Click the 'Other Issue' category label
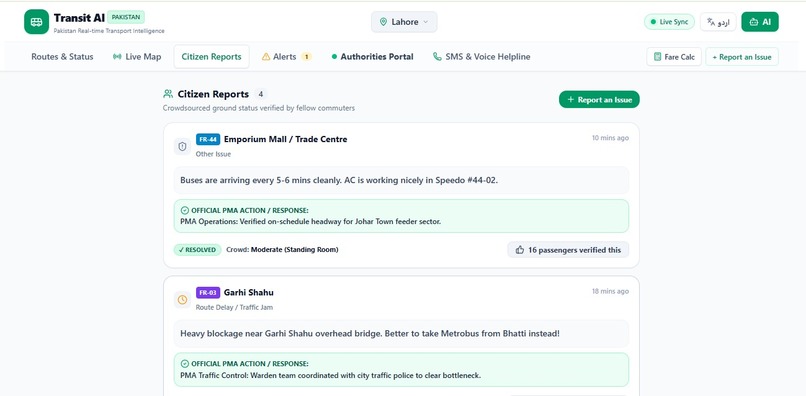The height and width of the screenshot is (396, 806). [x=213, y=154]
